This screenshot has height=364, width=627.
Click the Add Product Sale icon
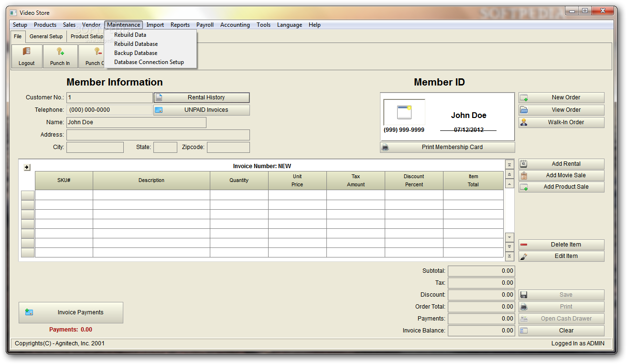[524, 187]
